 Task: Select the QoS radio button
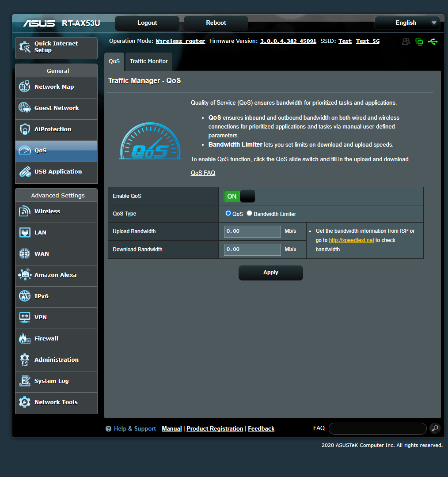click(228, 213)
